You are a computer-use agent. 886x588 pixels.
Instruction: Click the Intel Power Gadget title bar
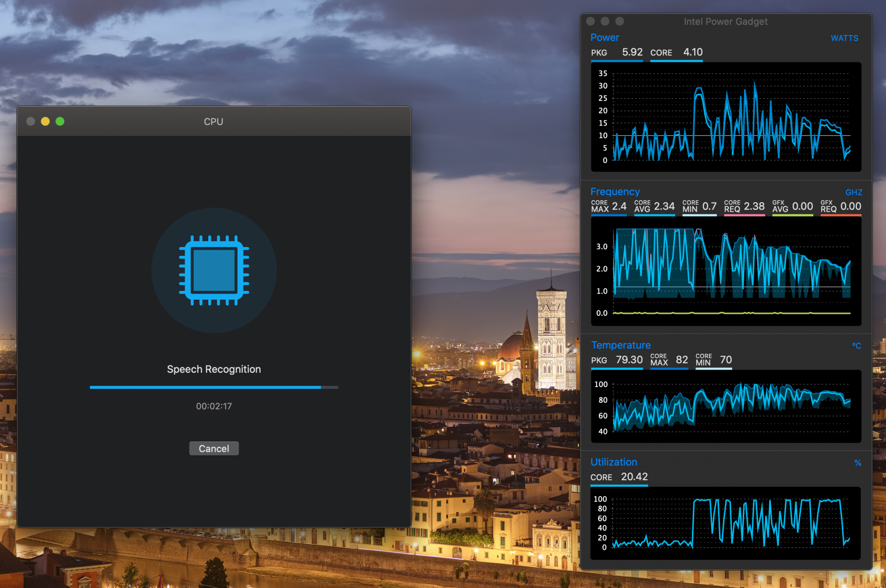click(726, 21)
